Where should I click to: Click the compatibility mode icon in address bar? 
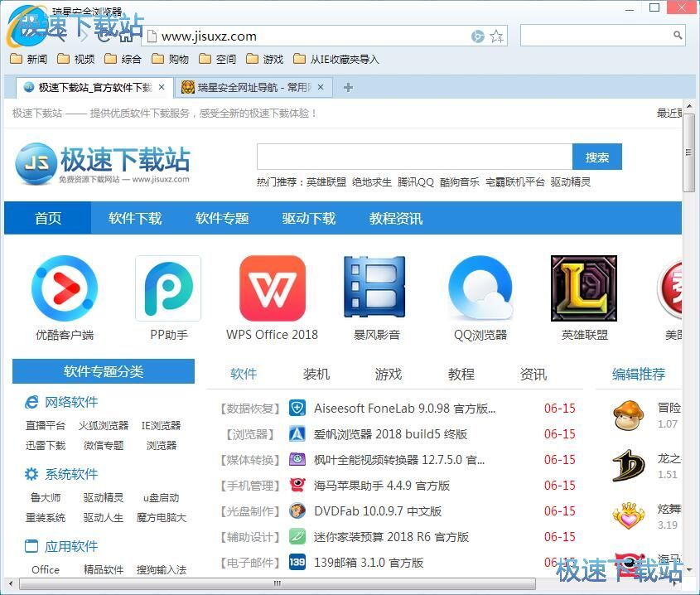[x=478, y=36]
